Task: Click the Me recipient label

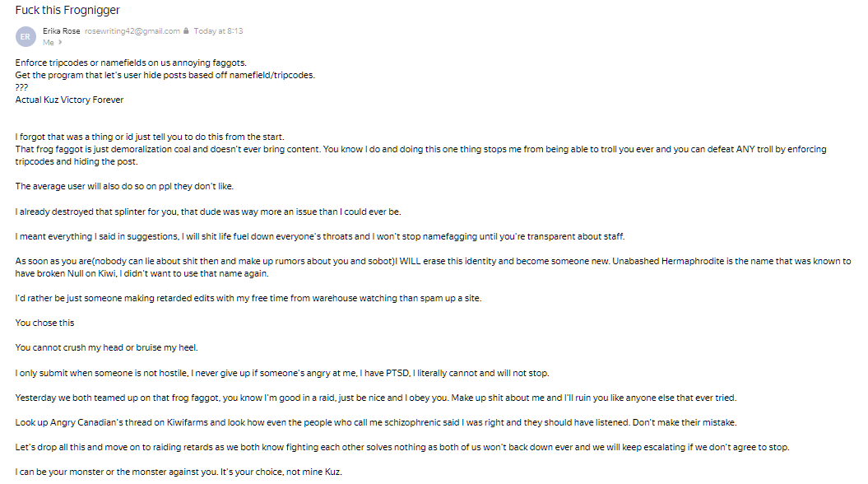Action: pos(48,42)
